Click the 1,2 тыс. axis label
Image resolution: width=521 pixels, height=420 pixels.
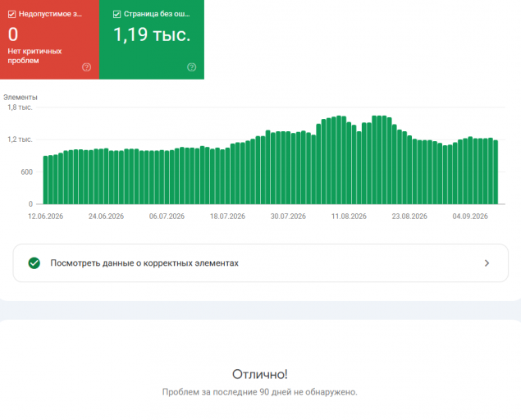(x=20, y=139)
